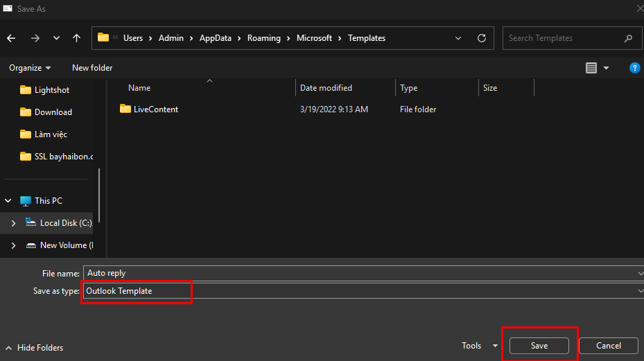This screenshot has width=644, height=361.
Task: Click Hide Folders toggle
Action: [x=34, y=347]
